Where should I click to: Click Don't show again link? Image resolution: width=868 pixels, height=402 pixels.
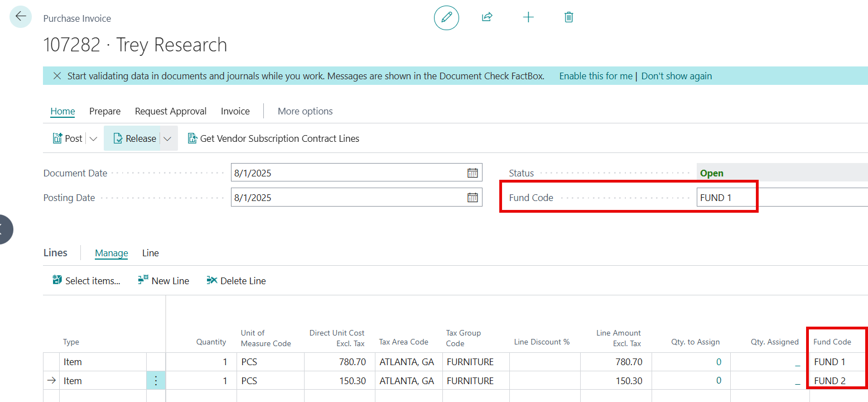[x=676, y=76]
